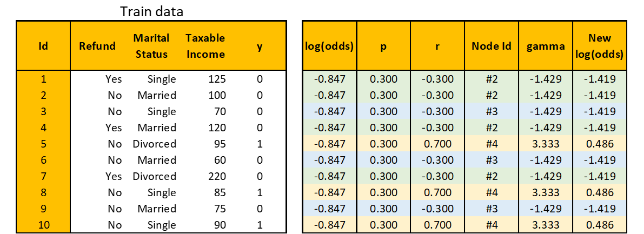This screenshot has width=644, height=234.
Task: Select the Id cell numbered 6
Action: [x=43, y=160]
